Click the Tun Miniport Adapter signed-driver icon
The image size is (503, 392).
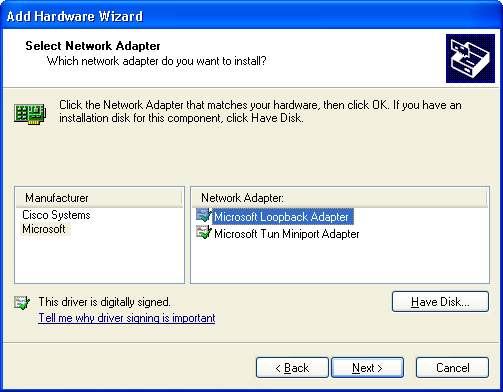coord(204,232)
